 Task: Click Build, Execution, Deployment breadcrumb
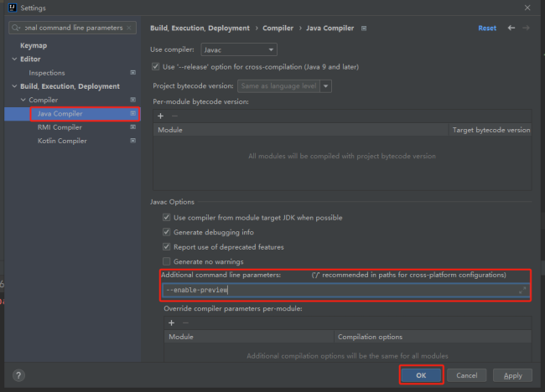[x=200, y=28]
